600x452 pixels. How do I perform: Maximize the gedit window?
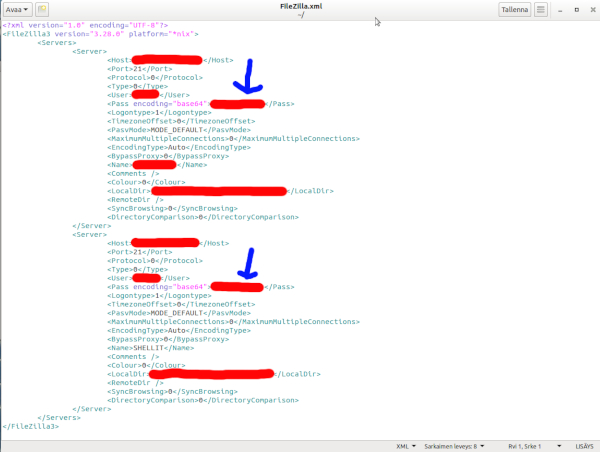[x=577, y=10]
